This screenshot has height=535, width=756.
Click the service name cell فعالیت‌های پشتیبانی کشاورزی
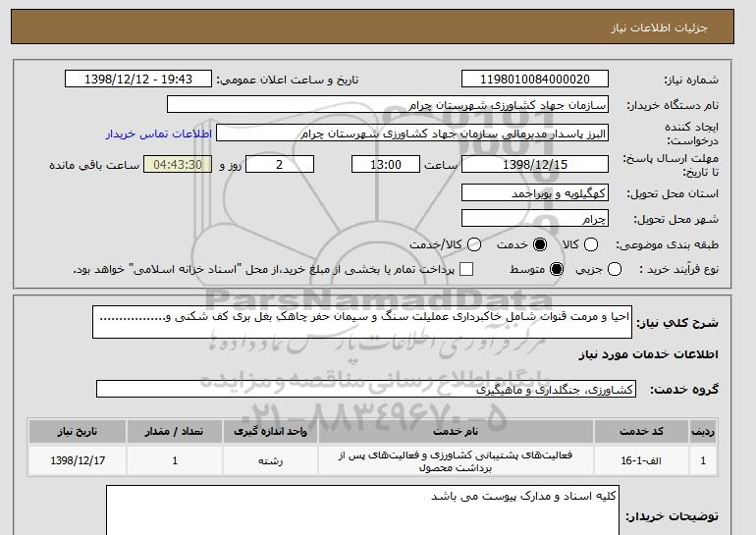point(456,460)
